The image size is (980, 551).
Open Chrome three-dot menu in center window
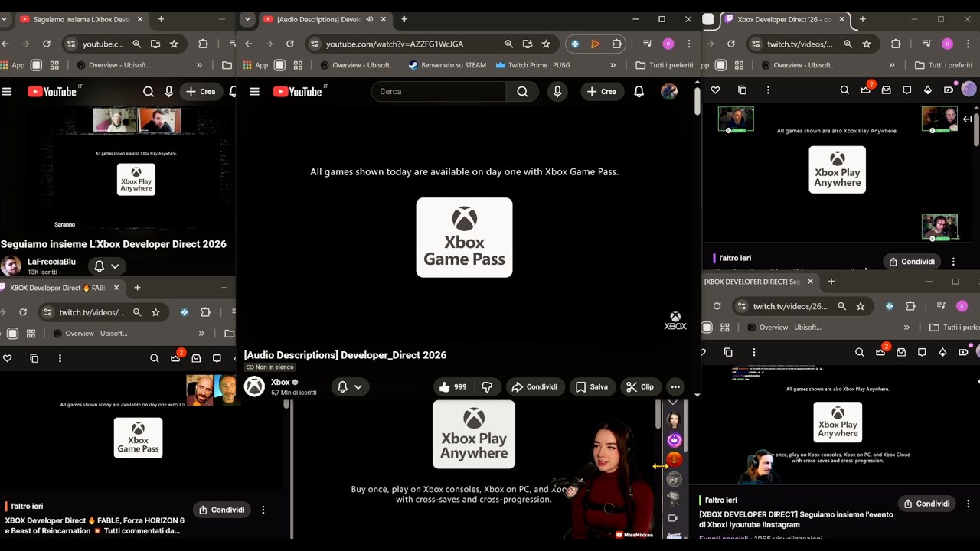(x=689, y=44)
